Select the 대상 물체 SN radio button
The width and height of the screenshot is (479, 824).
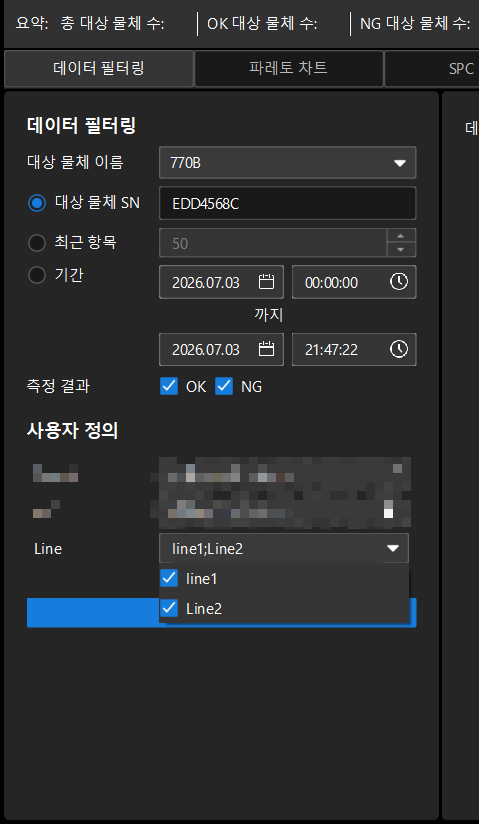click(37, 203)
